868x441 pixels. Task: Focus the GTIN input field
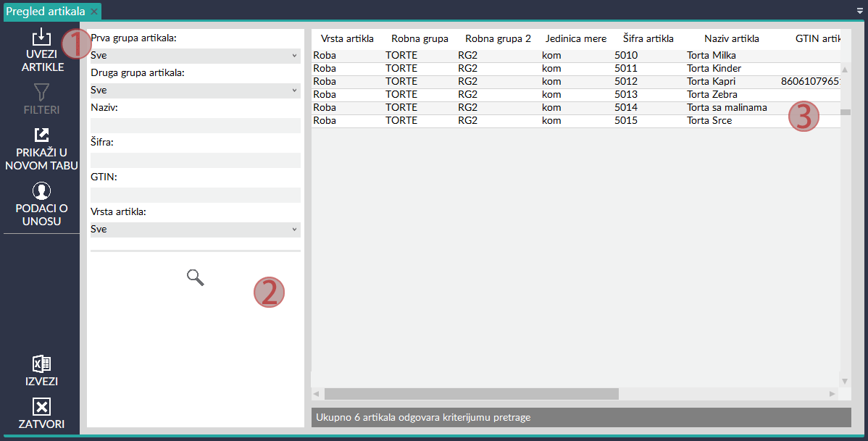pyautogui.click(x=196, y=195)
